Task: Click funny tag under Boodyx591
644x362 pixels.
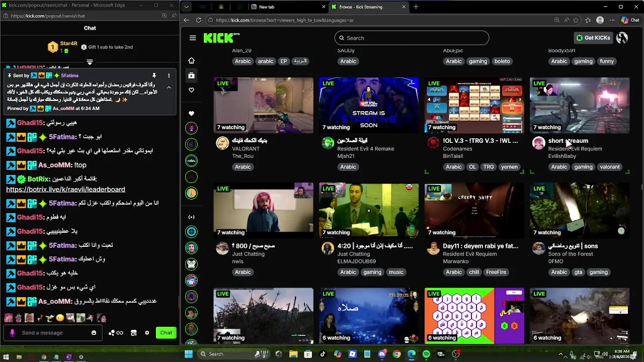Action: (x=606, y=61)
